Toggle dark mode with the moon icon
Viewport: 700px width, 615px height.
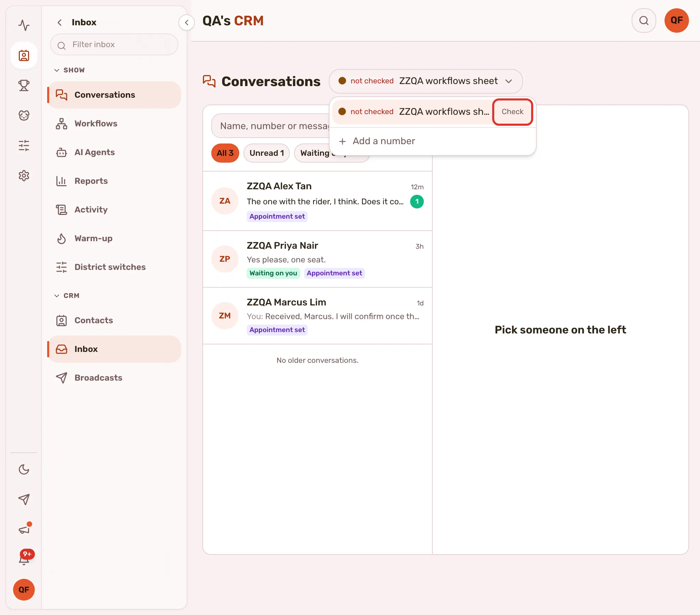click(24, 469)
